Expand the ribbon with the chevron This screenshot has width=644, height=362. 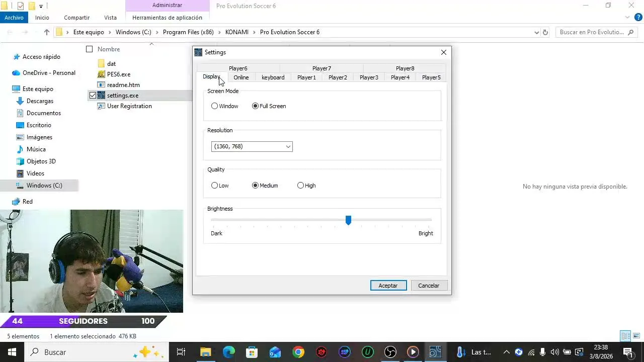tap(627, 18)
